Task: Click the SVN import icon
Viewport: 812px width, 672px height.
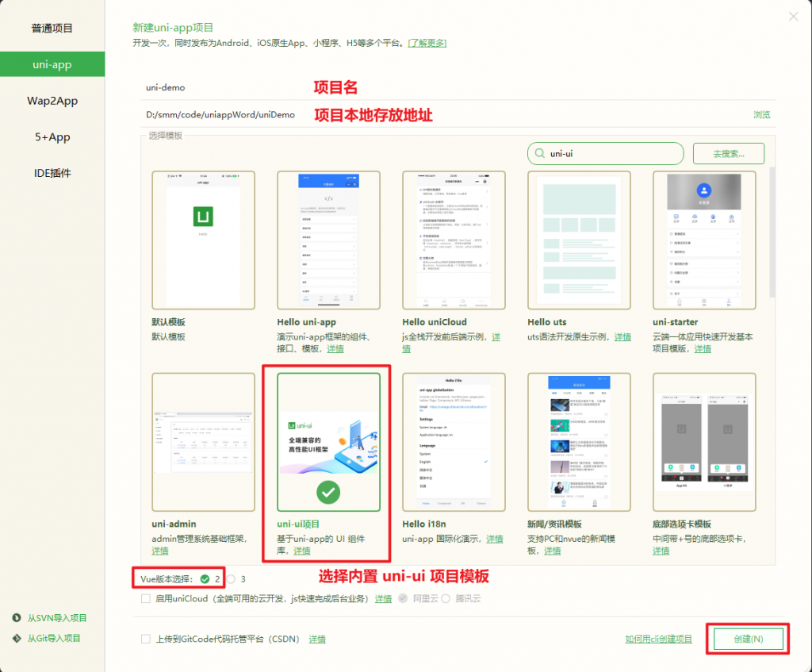Action: click(17, 617)
